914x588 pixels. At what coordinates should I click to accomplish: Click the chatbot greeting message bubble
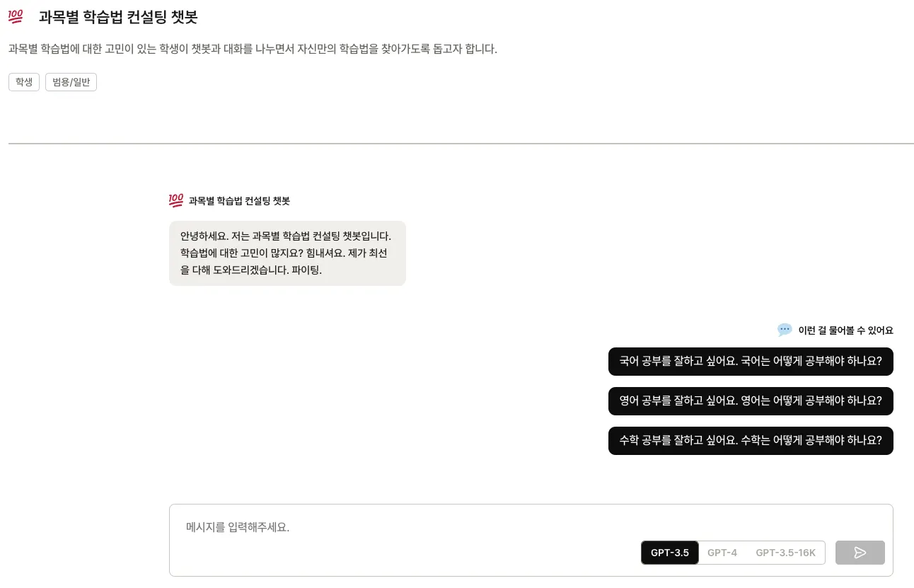(287, 253)
